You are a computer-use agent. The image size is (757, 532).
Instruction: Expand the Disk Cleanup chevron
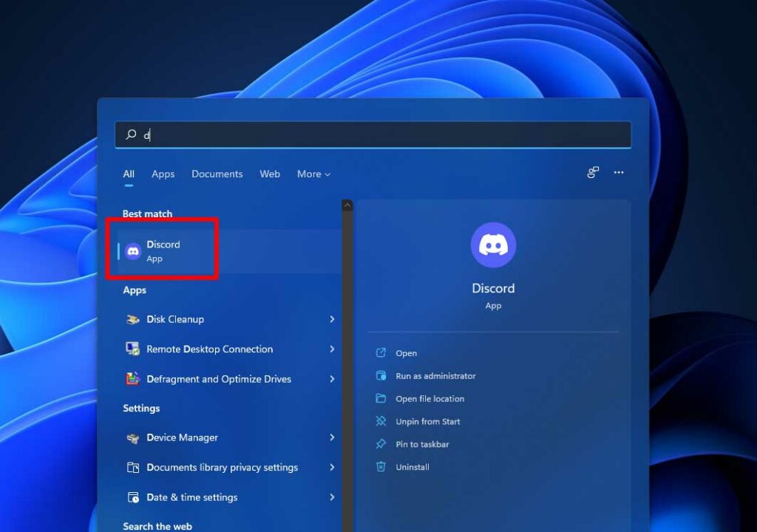(x=333, y=319)
